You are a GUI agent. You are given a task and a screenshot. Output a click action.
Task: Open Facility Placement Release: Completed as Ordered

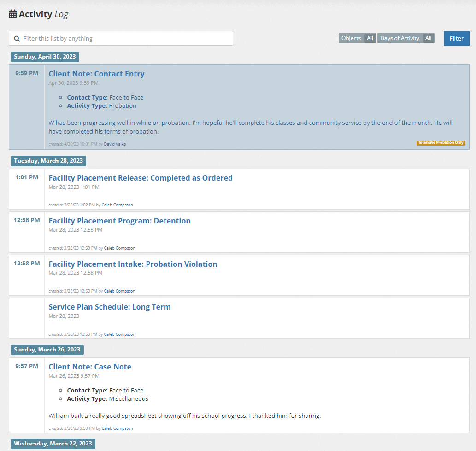coord(141,177)
